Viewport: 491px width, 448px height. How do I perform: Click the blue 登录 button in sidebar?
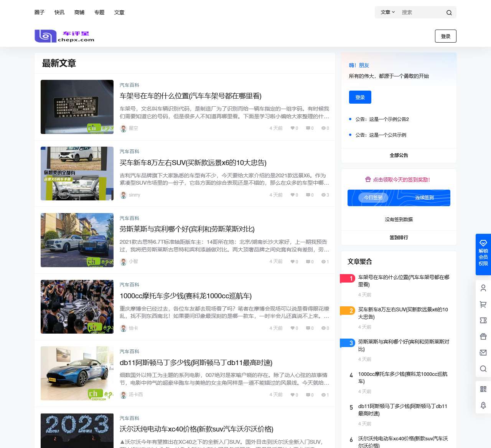coord(360,97)
